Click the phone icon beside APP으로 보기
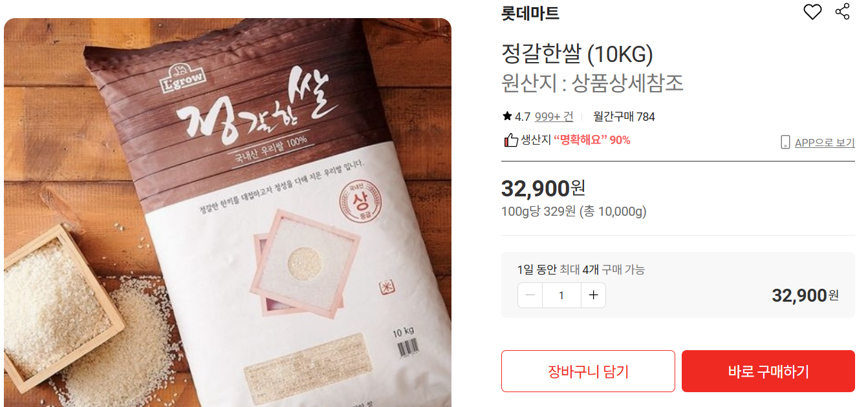 pos(786,142)
